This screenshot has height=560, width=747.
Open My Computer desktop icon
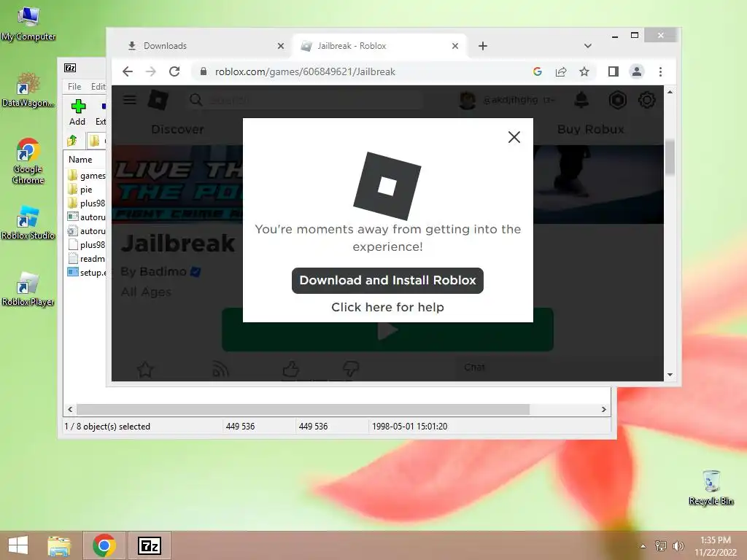[28, 24]
